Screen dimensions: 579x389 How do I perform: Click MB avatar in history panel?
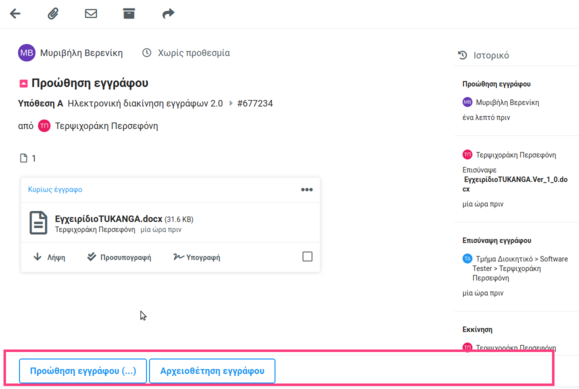(467, 102)
